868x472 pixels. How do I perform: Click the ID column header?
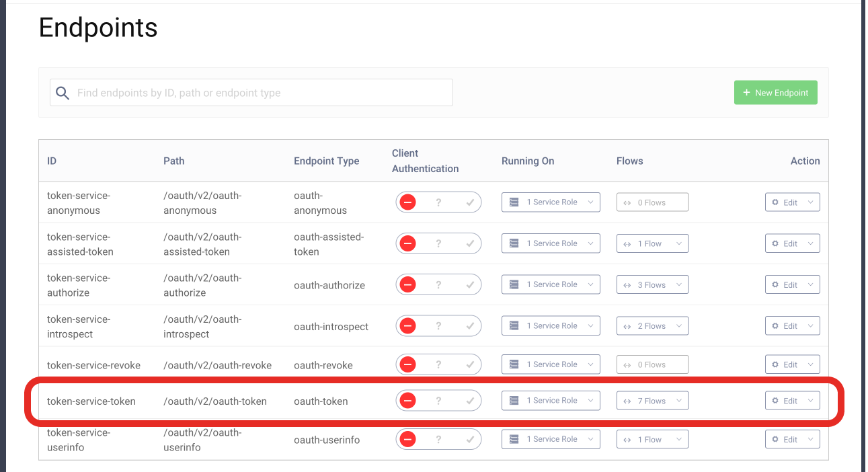52,161
